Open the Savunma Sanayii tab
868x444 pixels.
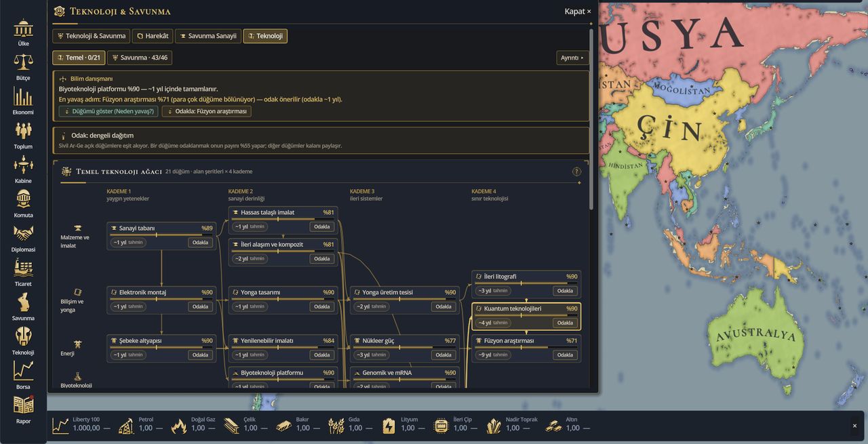(x=208, y=36)
